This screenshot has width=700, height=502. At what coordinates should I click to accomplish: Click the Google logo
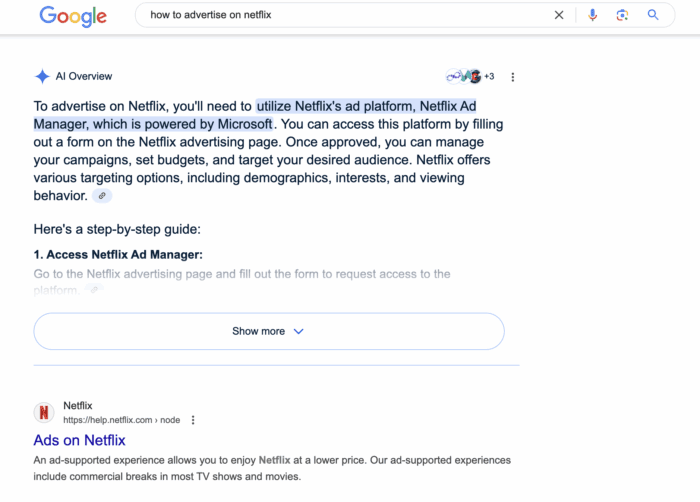72,16
